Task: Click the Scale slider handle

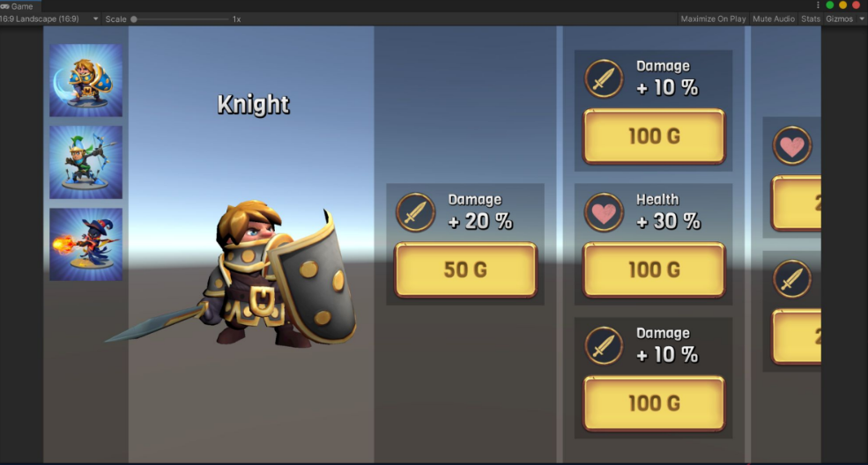Action: (x=133, y=18)
